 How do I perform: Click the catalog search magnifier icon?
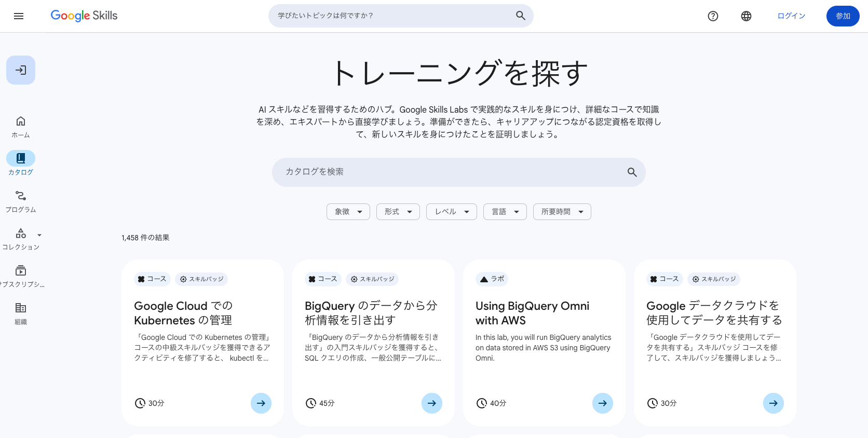point(632,172)
